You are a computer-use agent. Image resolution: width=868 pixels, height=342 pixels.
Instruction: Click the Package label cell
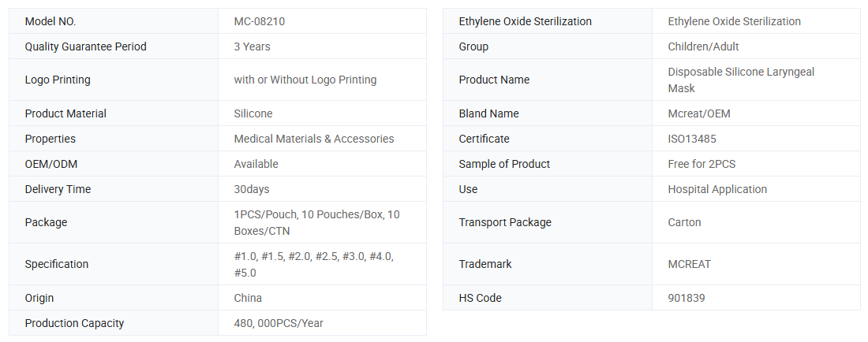point(46,222)
